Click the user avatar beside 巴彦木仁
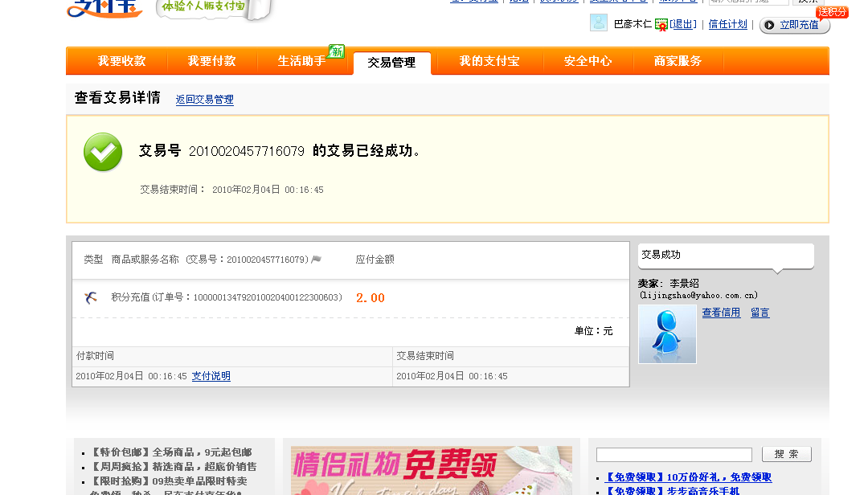 [599, 22]
